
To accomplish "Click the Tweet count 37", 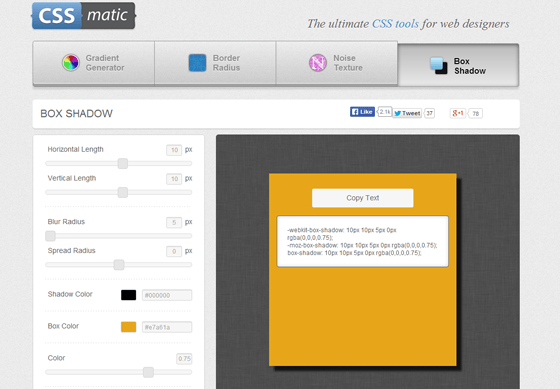I will click(x=429, y=113).
